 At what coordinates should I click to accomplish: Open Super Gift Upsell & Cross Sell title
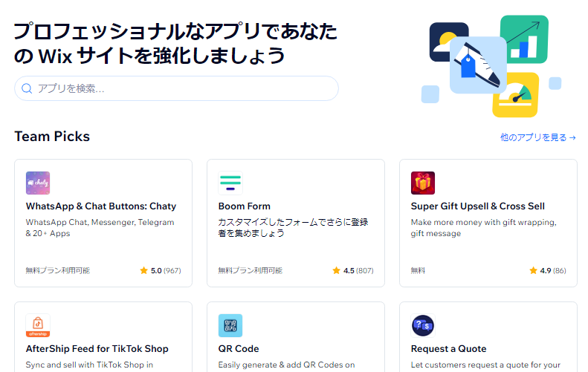[478, 206]
